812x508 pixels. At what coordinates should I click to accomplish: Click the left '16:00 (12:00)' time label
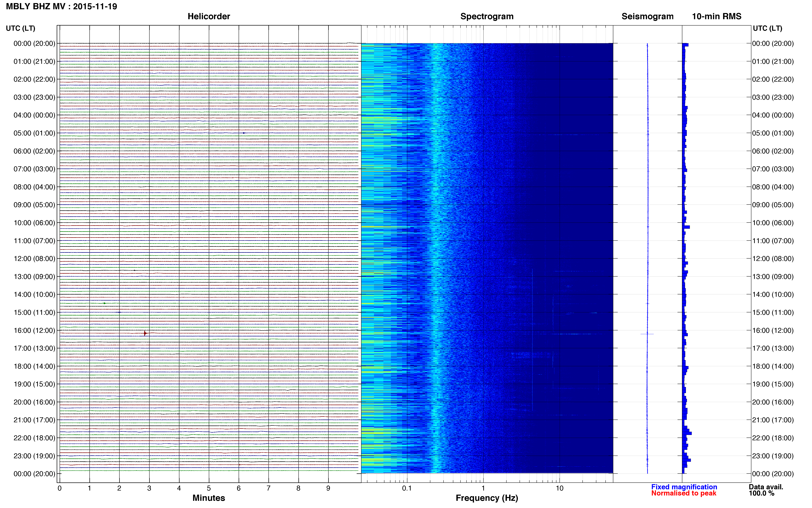(x=34, y=330)
